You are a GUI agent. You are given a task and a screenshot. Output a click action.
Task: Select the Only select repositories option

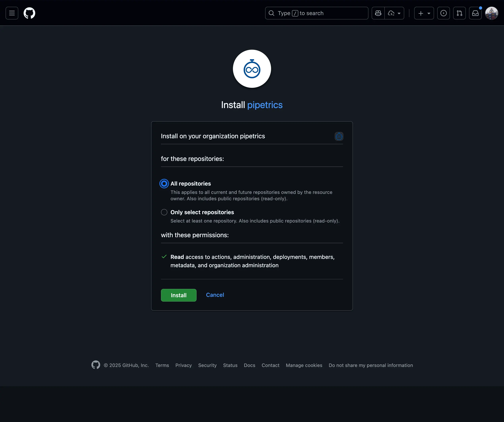[x=164, y=212]
